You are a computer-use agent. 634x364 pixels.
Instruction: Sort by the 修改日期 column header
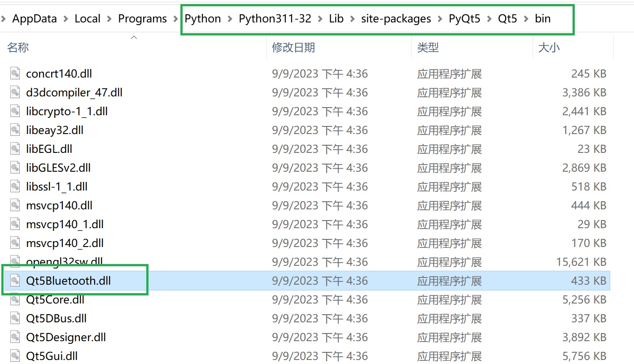[x=293, y=47]
